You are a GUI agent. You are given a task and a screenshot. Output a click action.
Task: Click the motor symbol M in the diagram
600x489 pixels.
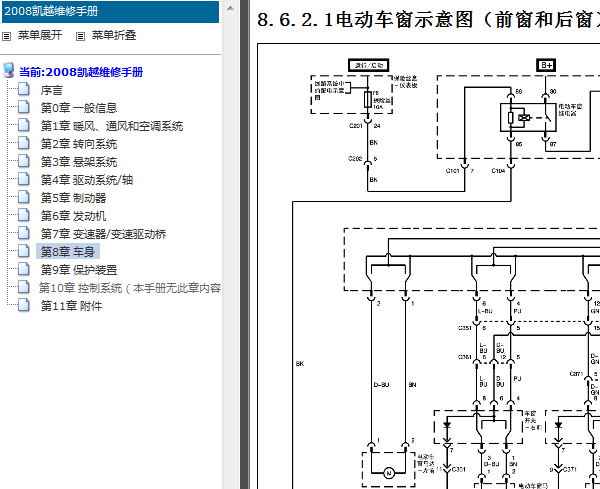coord(389,473)
